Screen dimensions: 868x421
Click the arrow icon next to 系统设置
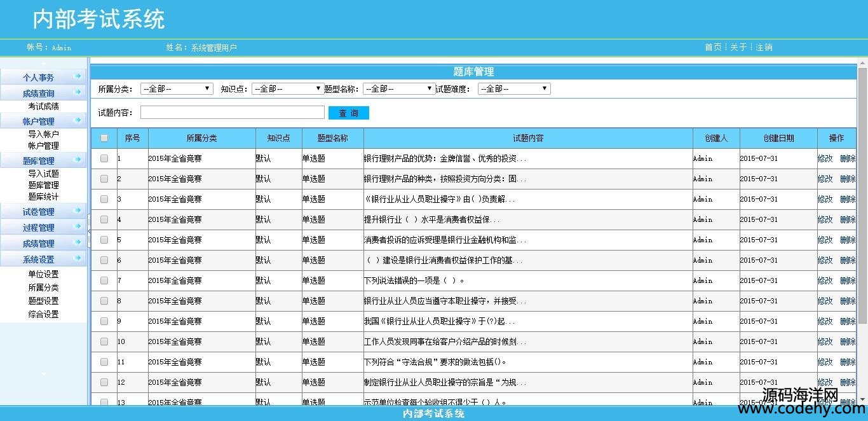coord(78,258)
